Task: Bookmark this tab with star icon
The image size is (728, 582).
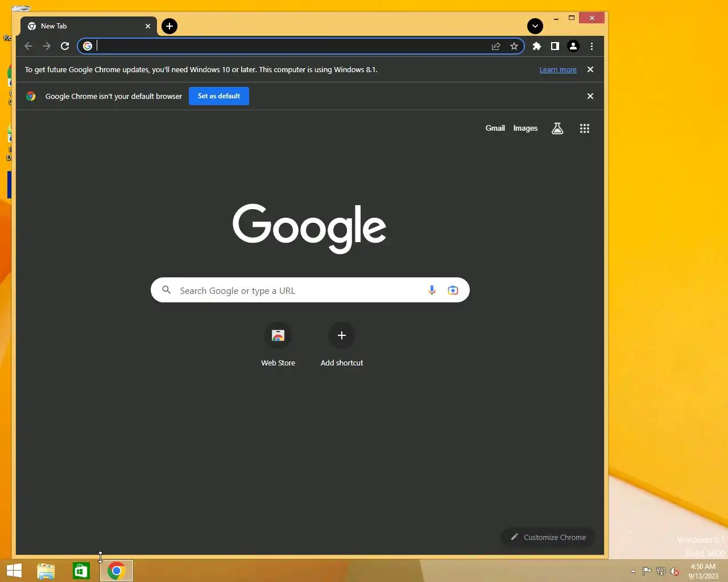Action: point(514,46)
